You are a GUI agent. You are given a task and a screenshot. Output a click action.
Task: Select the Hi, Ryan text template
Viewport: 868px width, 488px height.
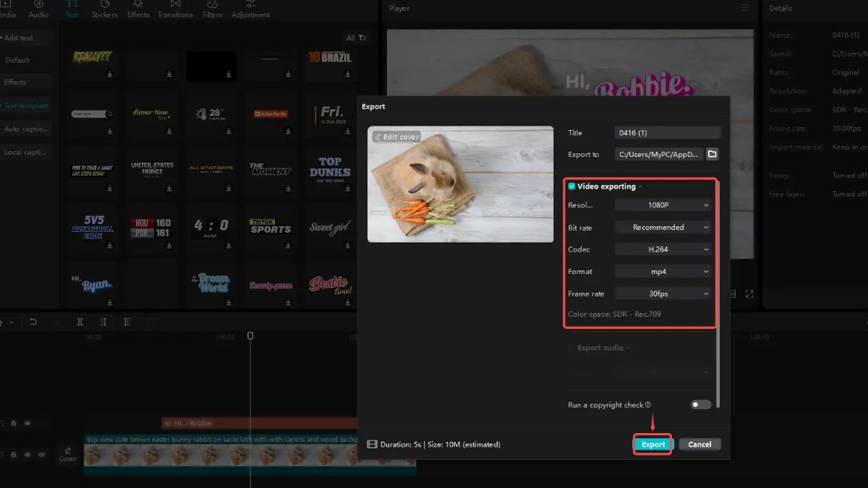93,283
